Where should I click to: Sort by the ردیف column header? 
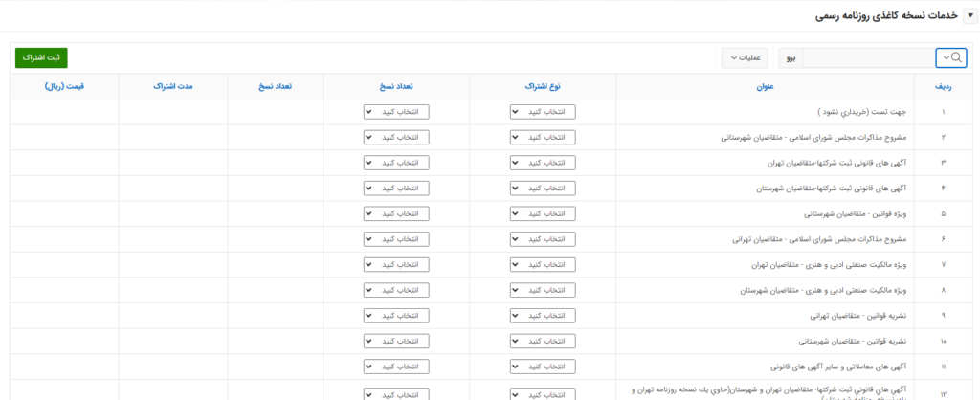(x=943, y=86)
